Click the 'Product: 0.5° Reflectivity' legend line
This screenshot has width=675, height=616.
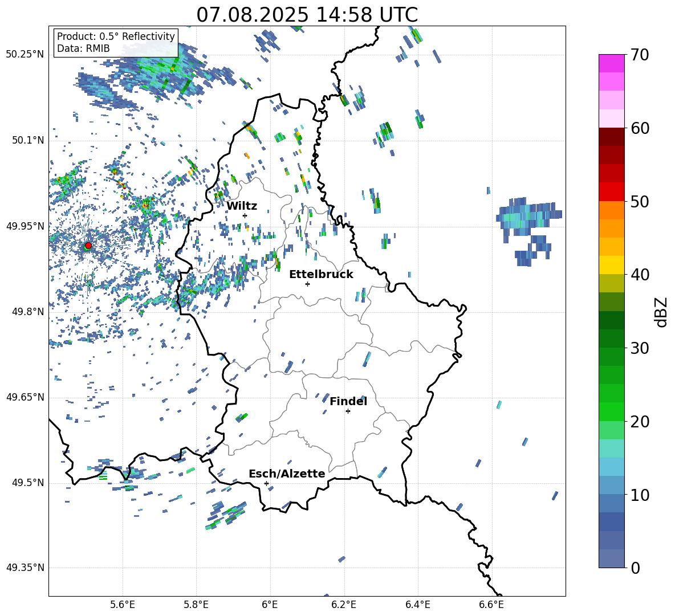click(x=116, y=36)
